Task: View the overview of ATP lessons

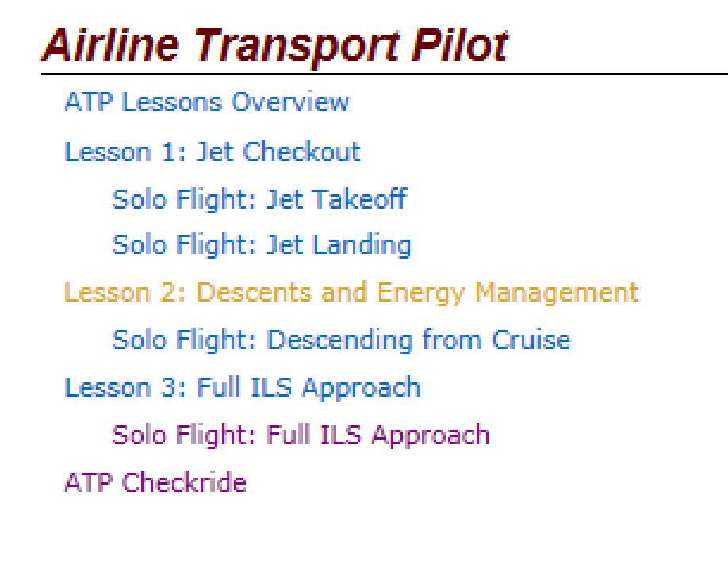Action: coord(206,103)
